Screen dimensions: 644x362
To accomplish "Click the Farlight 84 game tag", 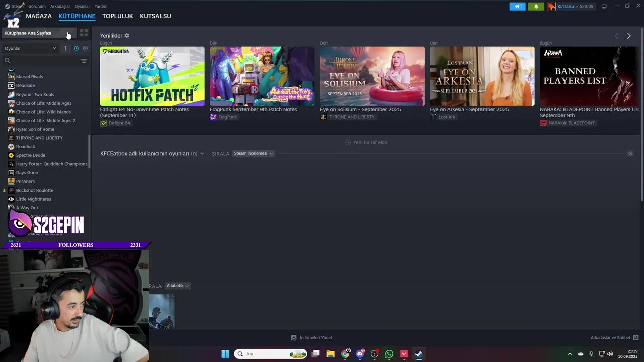I will point(116,123).
